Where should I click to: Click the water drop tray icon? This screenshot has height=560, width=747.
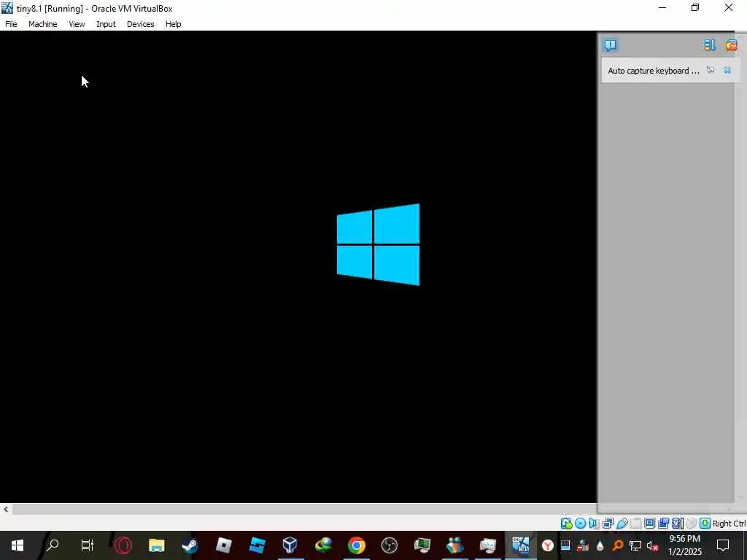point(600,545)
